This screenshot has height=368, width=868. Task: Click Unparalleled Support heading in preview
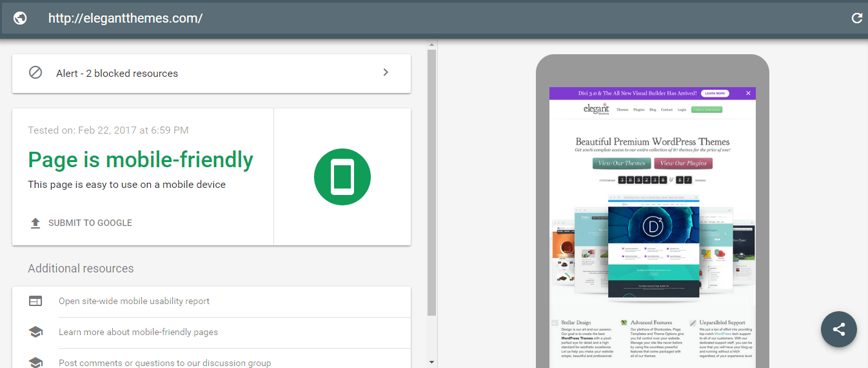point(722,322)
